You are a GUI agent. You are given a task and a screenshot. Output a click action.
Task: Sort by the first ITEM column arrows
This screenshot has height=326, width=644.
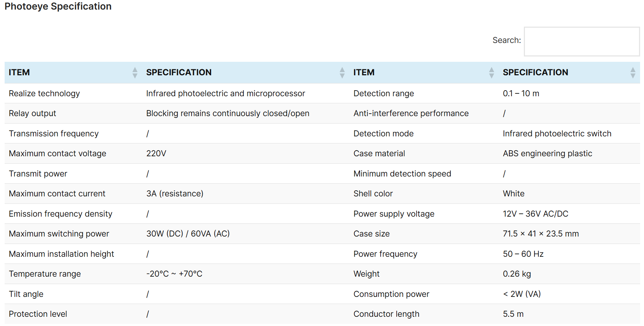coord(135,72)
